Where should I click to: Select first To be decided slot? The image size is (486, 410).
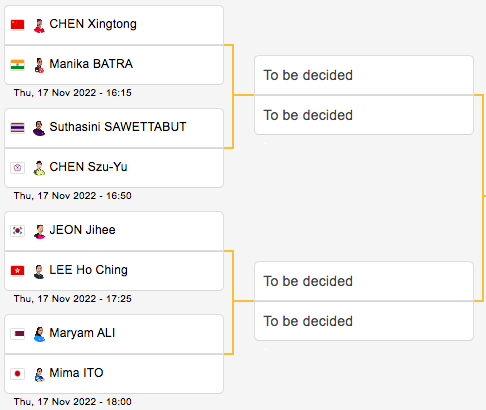(364, 75)
